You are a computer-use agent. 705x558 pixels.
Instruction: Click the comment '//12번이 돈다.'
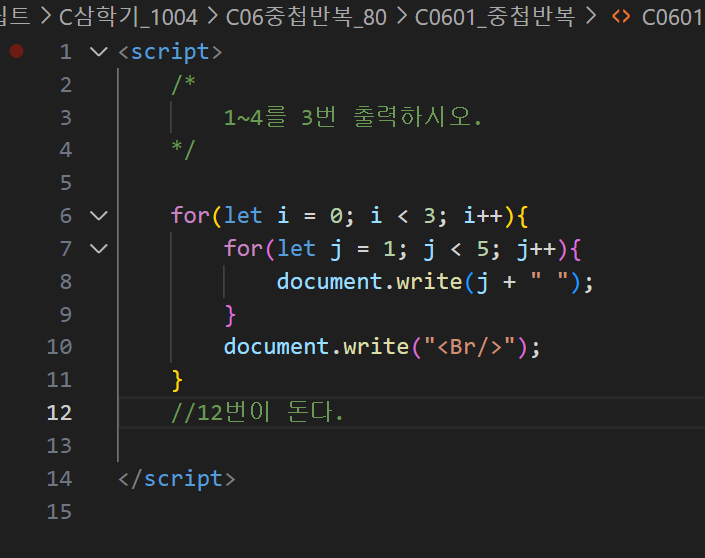coord(257,412)
